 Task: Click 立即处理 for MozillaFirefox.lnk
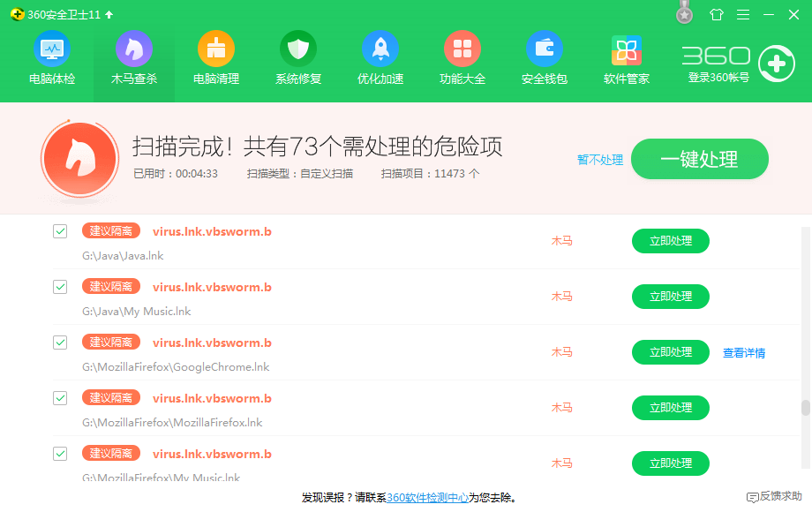click(x=671, y=408)
